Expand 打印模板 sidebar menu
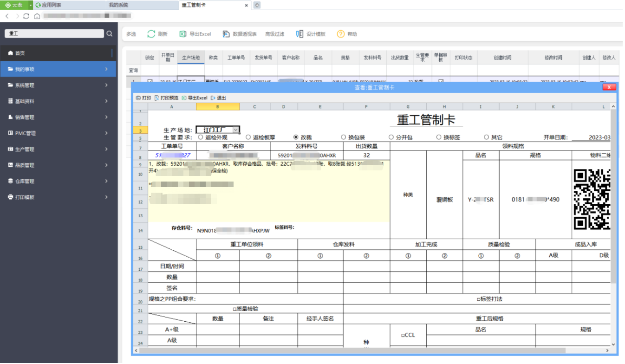Viewport: 625px width, 364px height. point(58,197)
